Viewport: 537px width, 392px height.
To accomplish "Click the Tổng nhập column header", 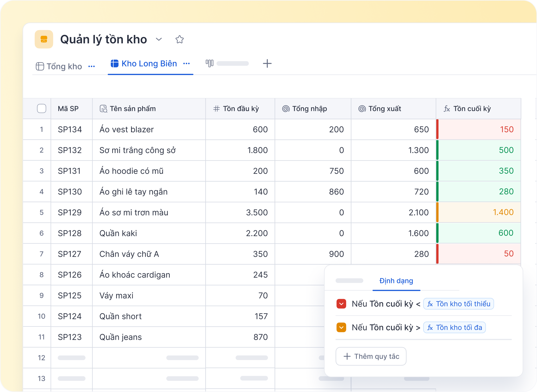I will (x=309, y=109).
